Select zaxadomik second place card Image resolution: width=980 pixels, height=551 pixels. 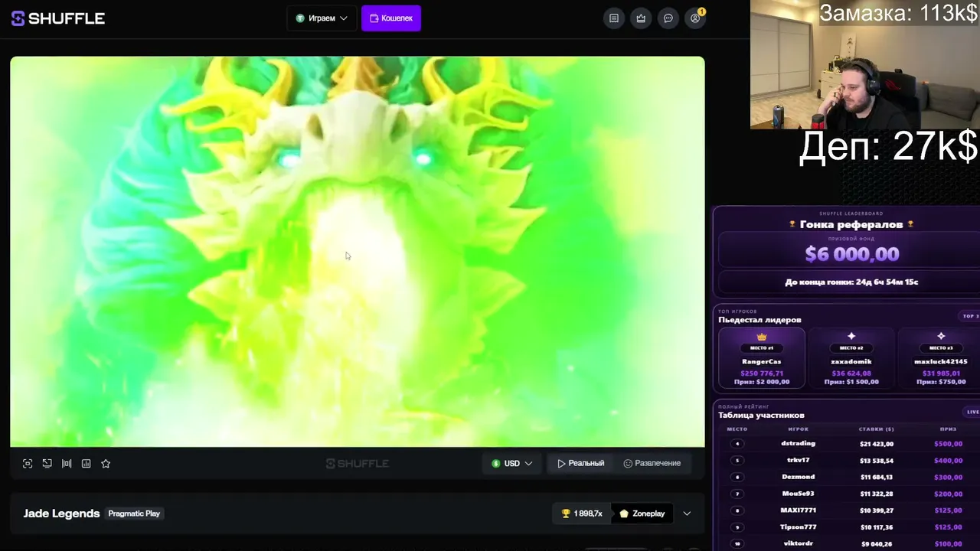tap(851, 358)
